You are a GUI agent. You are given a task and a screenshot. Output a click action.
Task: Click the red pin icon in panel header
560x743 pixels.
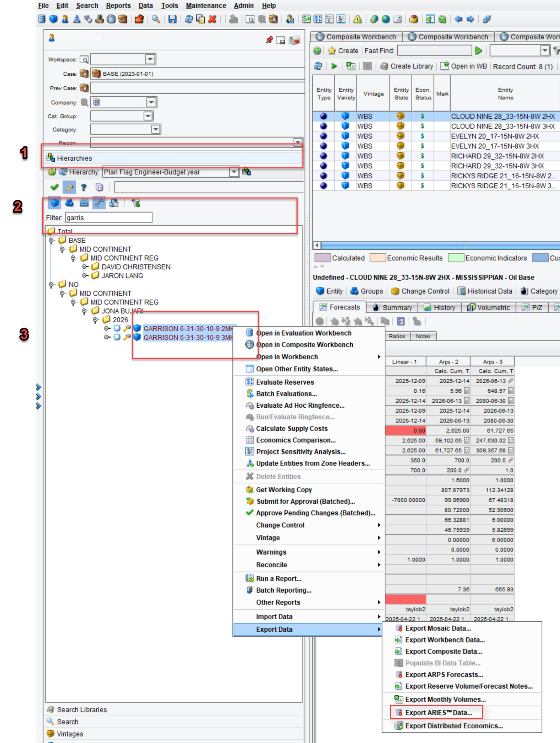click(x=269, y=40)
